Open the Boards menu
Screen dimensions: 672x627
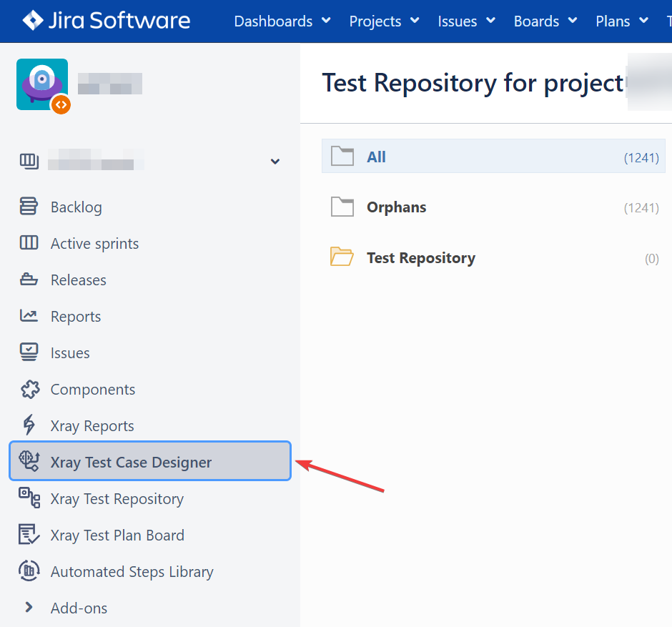[545, 21]
